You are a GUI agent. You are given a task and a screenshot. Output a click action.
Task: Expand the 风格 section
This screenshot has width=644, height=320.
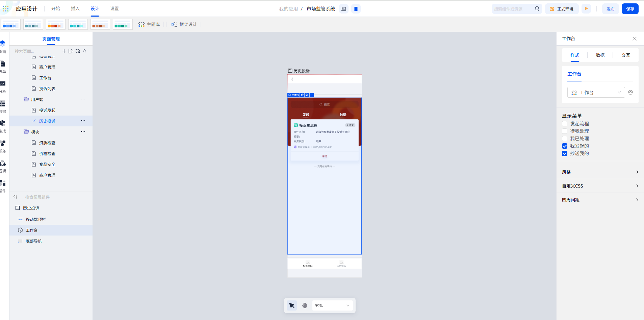click(600, 172)
